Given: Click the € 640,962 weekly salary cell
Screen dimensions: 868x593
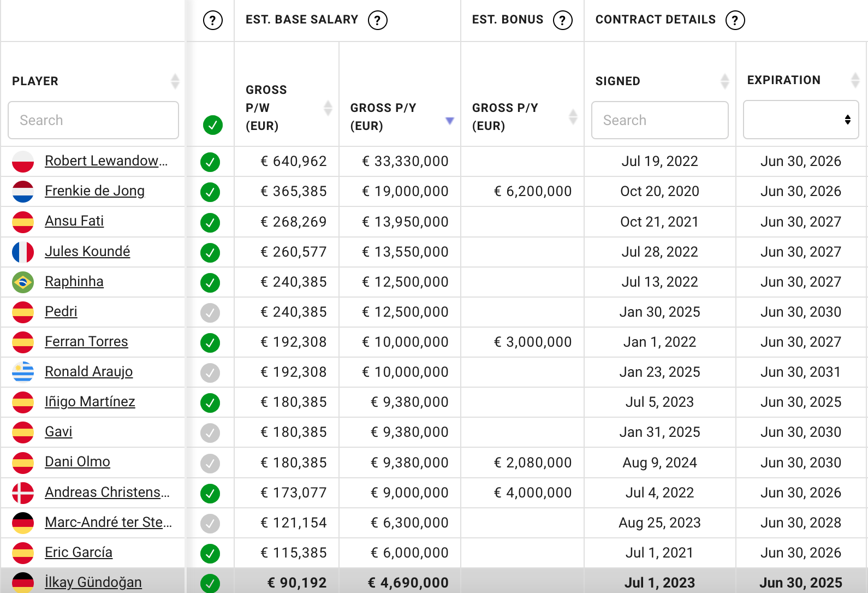Looking at the screenshot, I should tap(294, 162).
